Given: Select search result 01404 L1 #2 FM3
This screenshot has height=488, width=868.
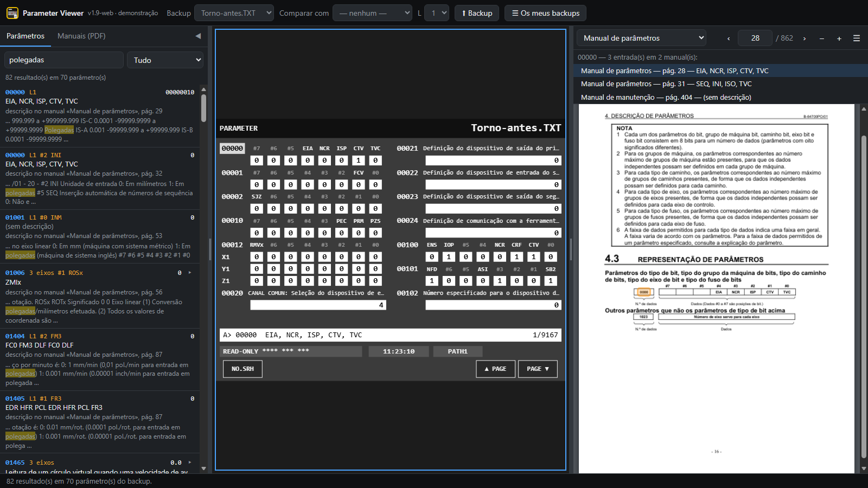Looking at the screenshot, I should coord(100,359).
